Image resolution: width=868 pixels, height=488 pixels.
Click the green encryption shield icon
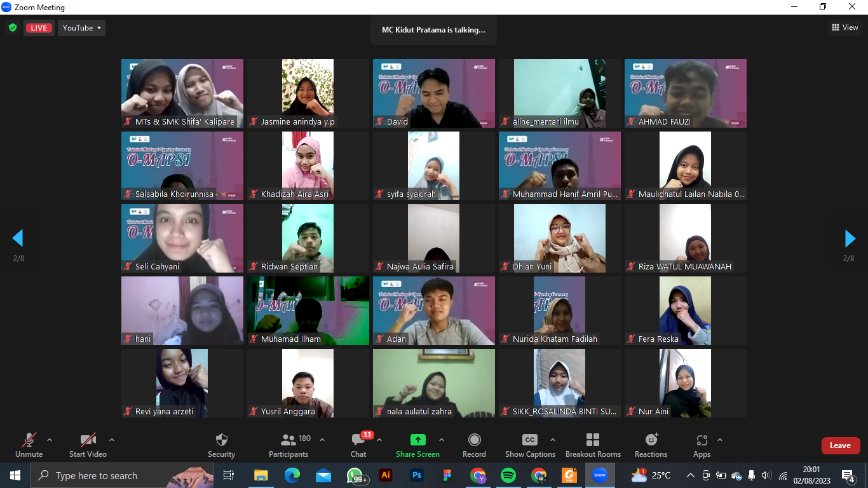click(12, 28)
